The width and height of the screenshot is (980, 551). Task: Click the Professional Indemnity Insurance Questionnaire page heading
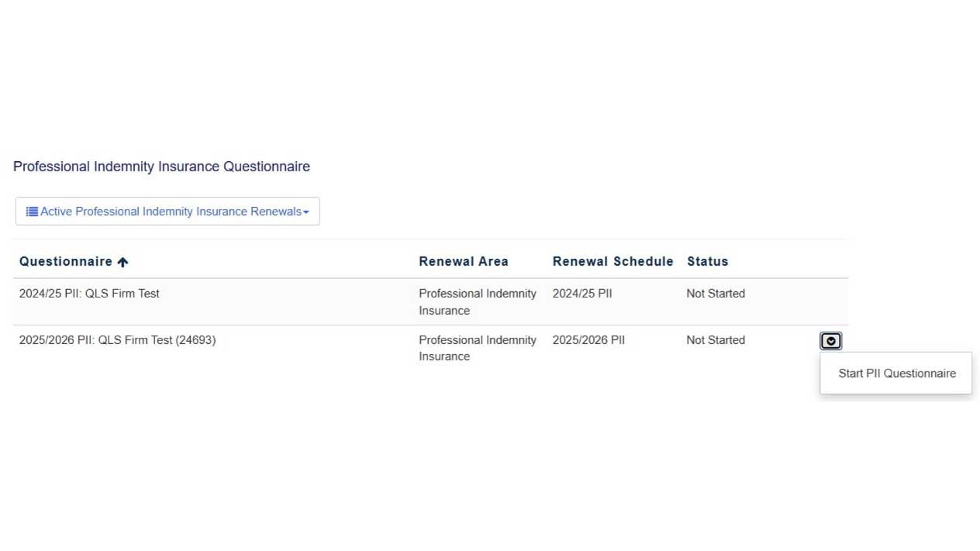(161, 167)
